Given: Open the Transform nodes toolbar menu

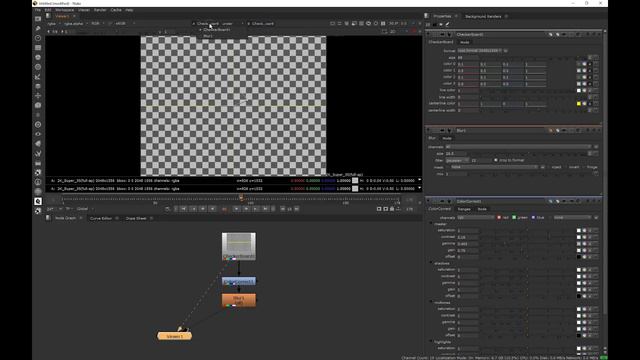Looking at the screenshot, I should [38, 96].
